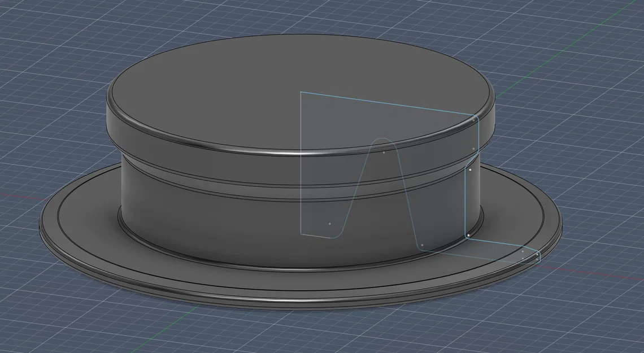
Task: Select the arc center point under the rounded sketch peak
Action: [x=384, y=152]
